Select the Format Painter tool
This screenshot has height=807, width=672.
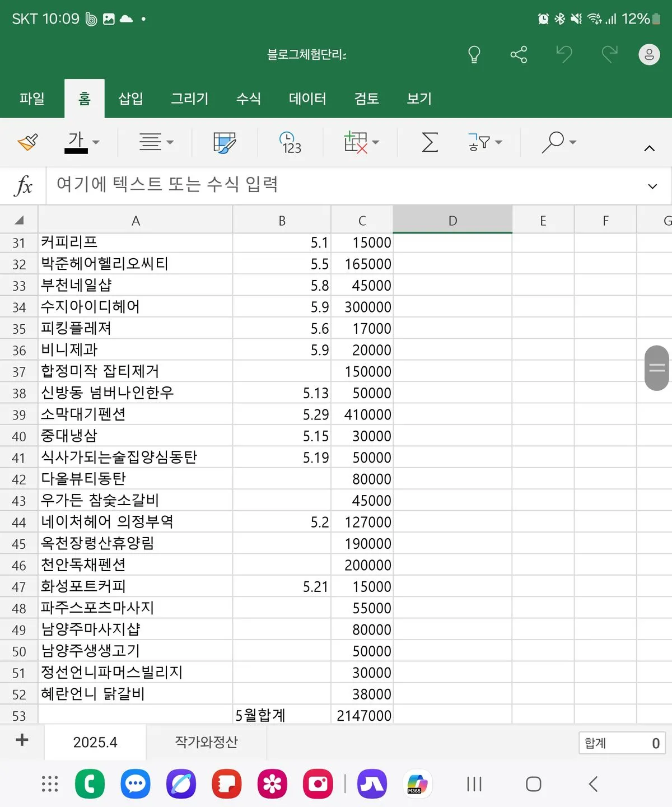[28, 142]
